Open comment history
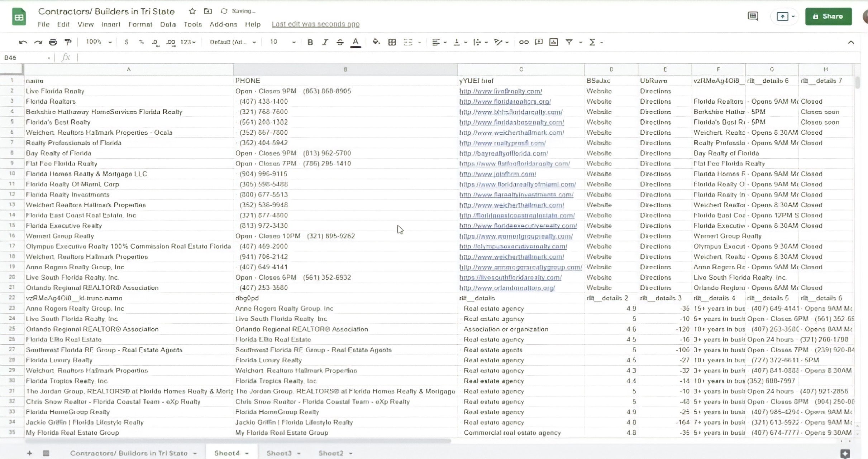 point(753,16)
